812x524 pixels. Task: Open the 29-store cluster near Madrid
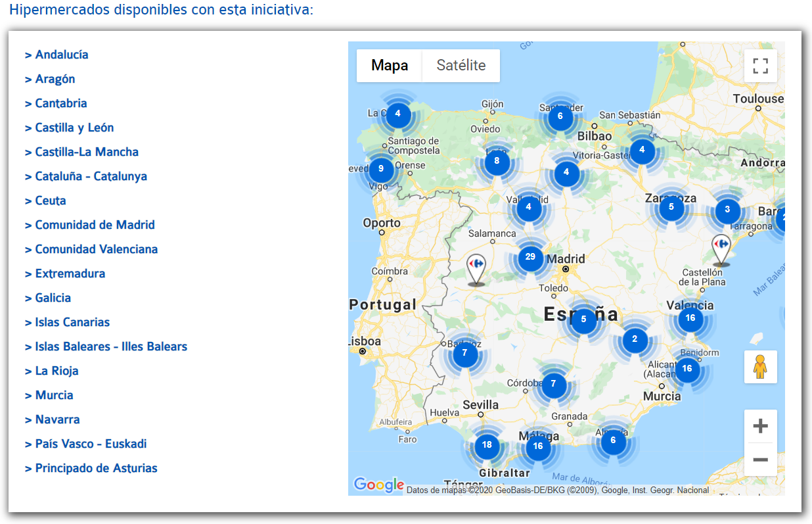tap(530, 257)
